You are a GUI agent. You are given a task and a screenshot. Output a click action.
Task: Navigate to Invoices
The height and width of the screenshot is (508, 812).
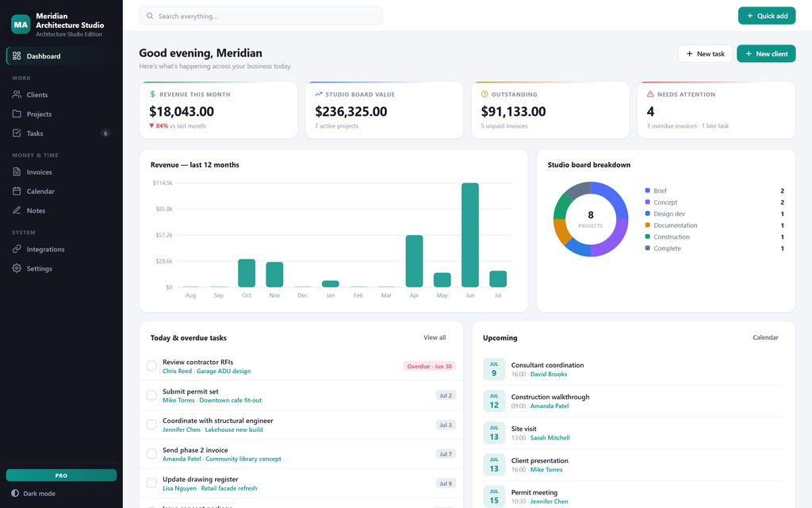[61, 172]
